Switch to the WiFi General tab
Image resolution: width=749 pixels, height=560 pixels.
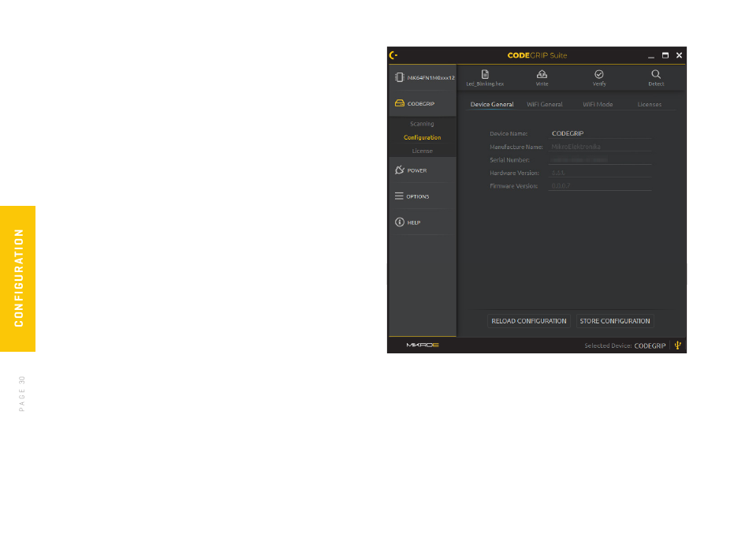pos(545,104)
